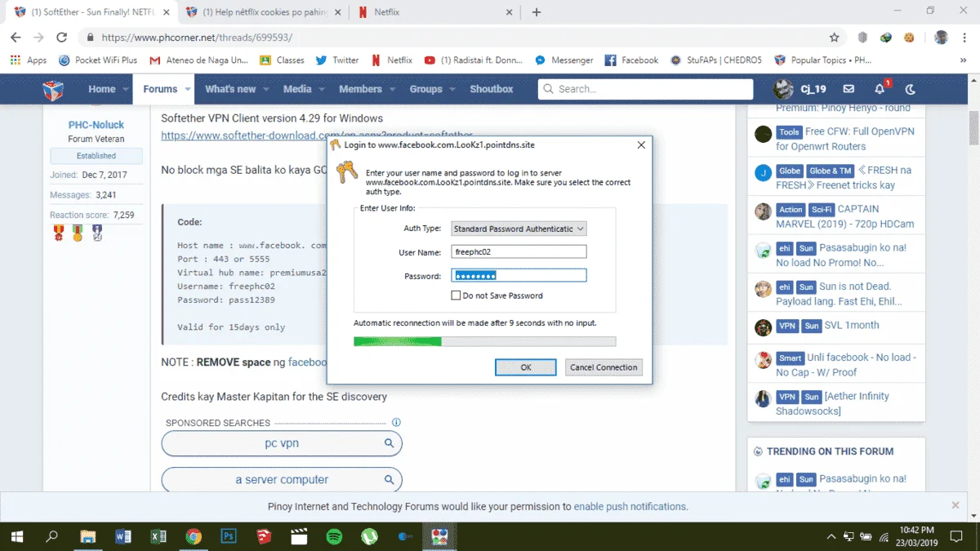The image size is (980, 551).
Task: Bookmark this page using the star icon
Action: 834,38
